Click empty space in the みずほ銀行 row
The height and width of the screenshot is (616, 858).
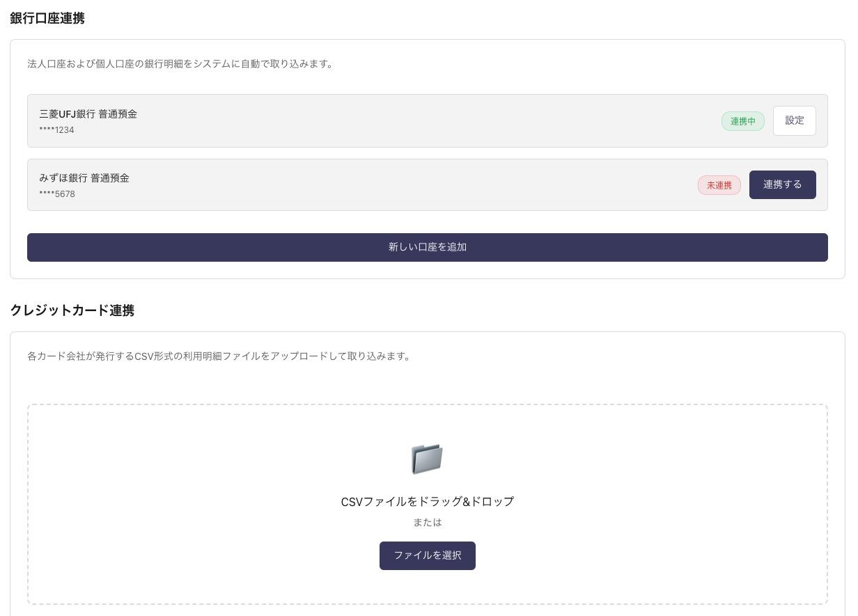[418, 185]
